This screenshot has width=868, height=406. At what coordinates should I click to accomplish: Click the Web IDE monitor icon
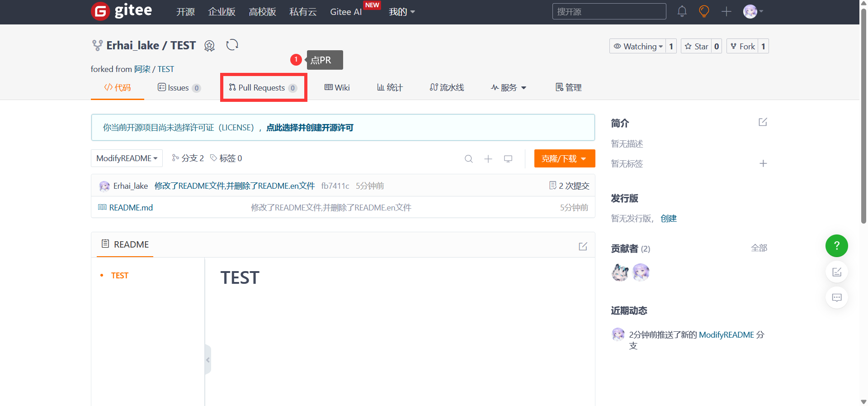coord(508,159)
